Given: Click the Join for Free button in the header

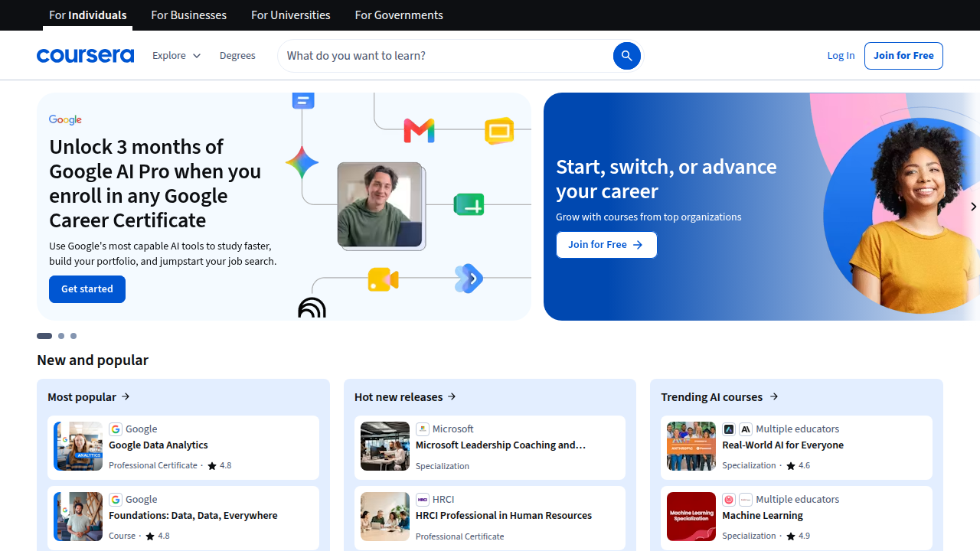Looking at the screenshot, I should tap(903, 56).
